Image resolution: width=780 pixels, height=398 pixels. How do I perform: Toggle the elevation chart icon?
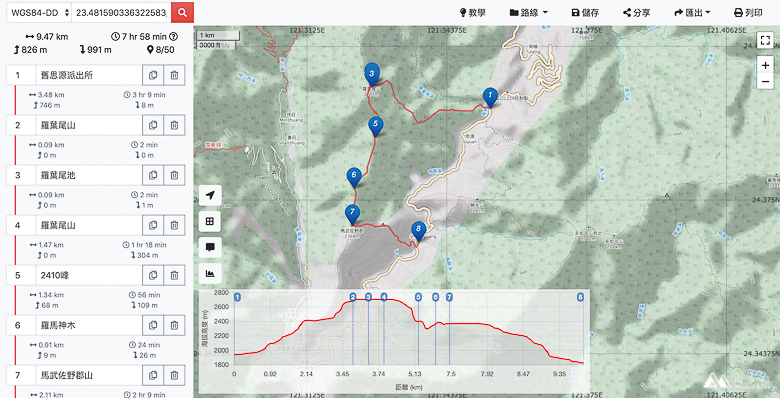(x=210, y=273)
